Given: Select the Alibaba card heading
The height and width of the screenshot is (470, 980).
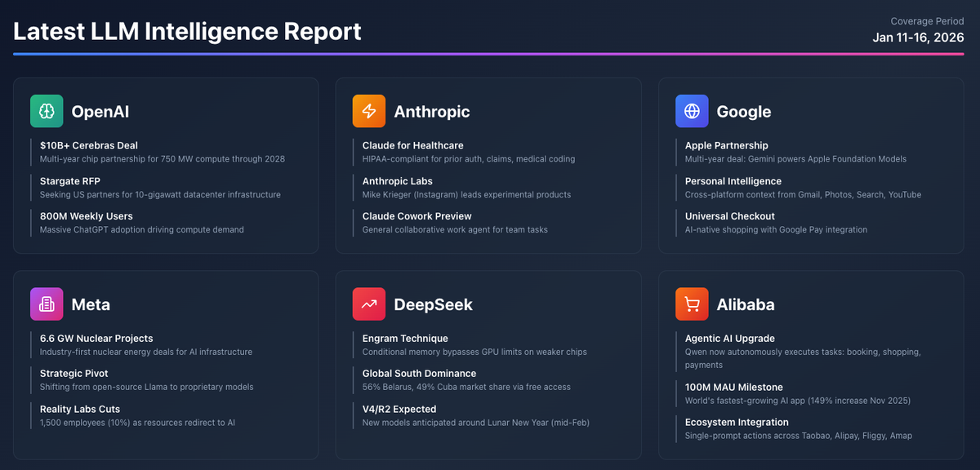Looking at the screenshot, I should pos(746,304).
